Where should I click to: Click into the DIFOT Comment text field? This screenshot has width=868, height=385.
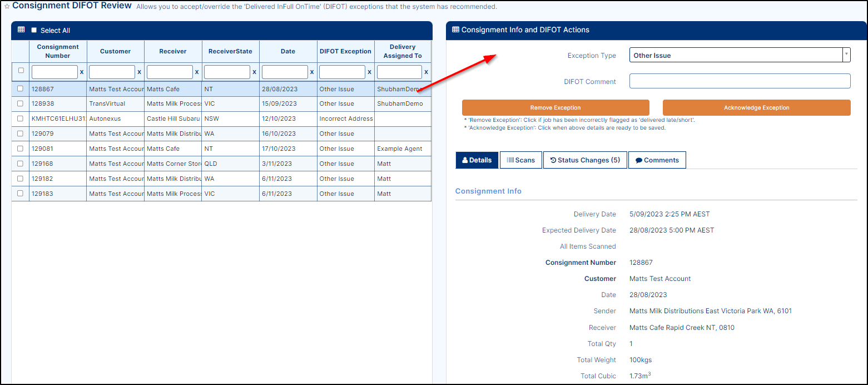click(740, 81)
